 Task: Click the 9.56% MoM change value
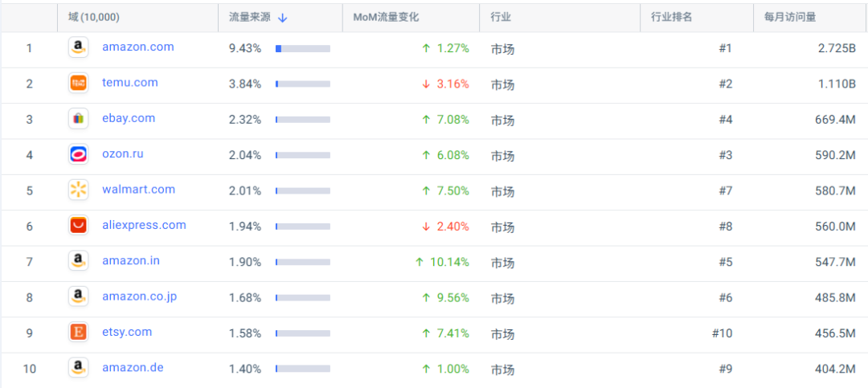[x=452, y=297]
